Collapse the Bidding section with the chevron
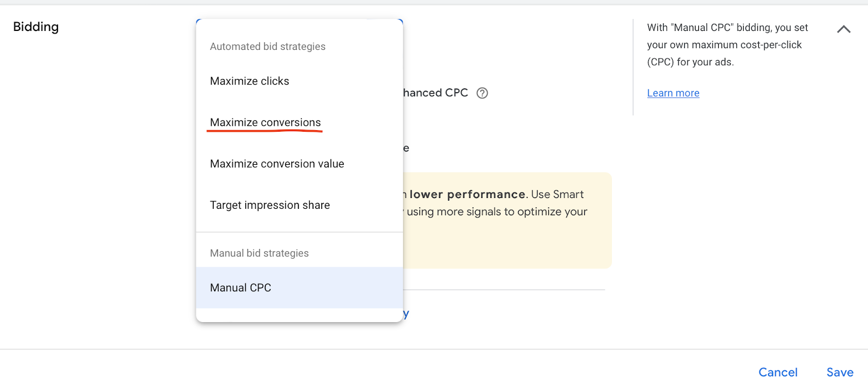This screenshot has height=391, width=868. point(844,29)
